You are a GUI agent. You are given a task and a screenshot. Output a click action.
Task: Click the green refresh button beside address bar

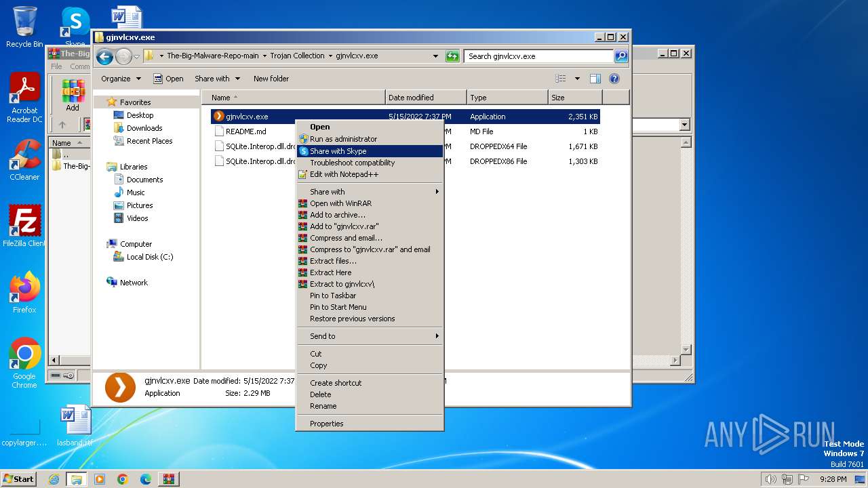pyautogui.click(x=452, y=56)
